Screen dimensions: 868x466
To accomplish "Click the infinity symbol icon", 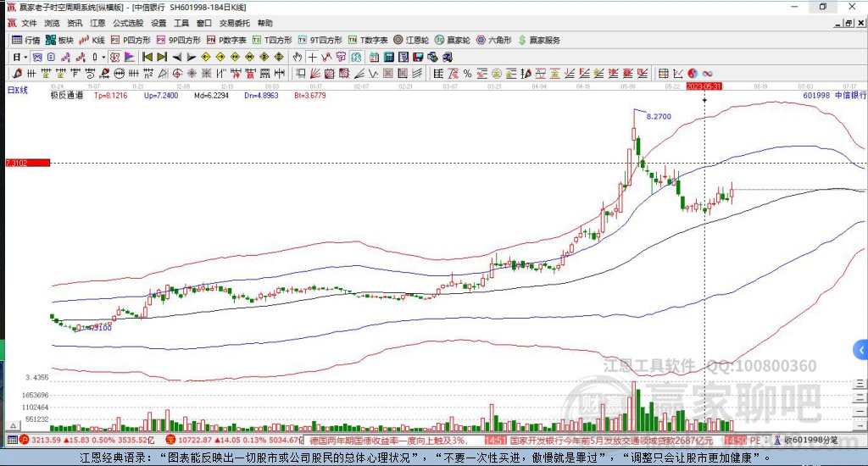I will click(x=708, y=74).
